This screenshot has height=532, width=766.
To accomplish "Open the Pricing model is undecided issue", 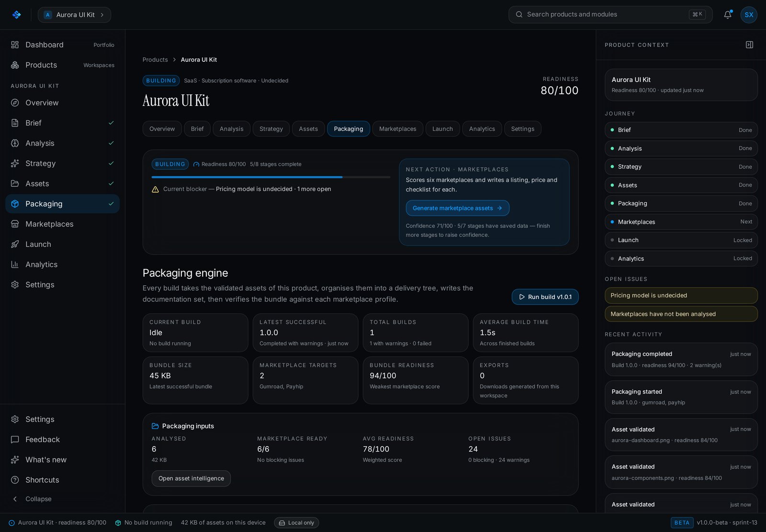I will (x=681, y=295).
